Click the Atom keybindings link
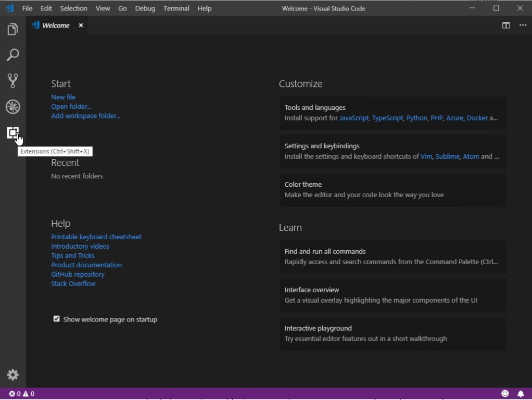532x400 pixels. tap(471, 157)
